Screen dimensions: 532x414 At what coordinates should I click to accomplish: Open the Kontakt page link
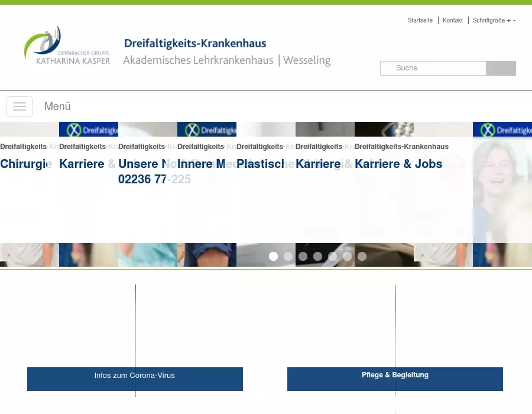point(453,20)
